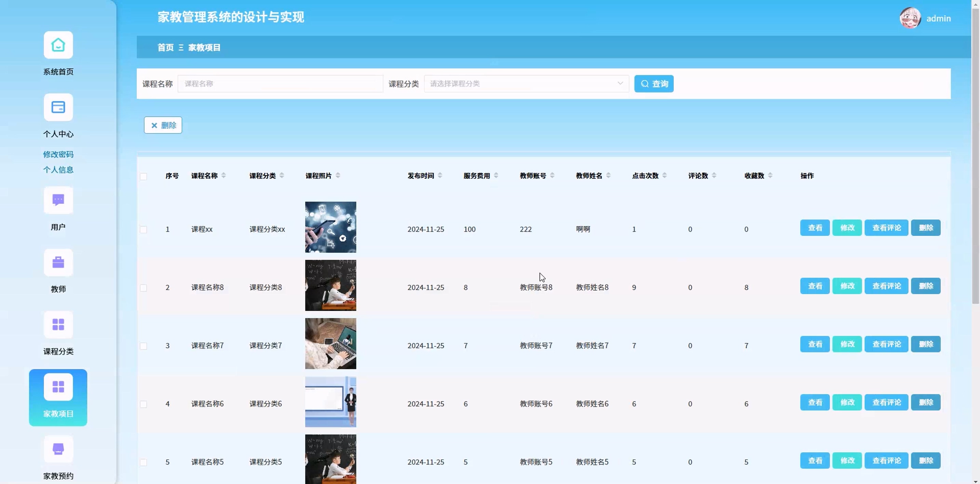Focus the 课程名称 search input
980x484 pixels.
point(280,84)
